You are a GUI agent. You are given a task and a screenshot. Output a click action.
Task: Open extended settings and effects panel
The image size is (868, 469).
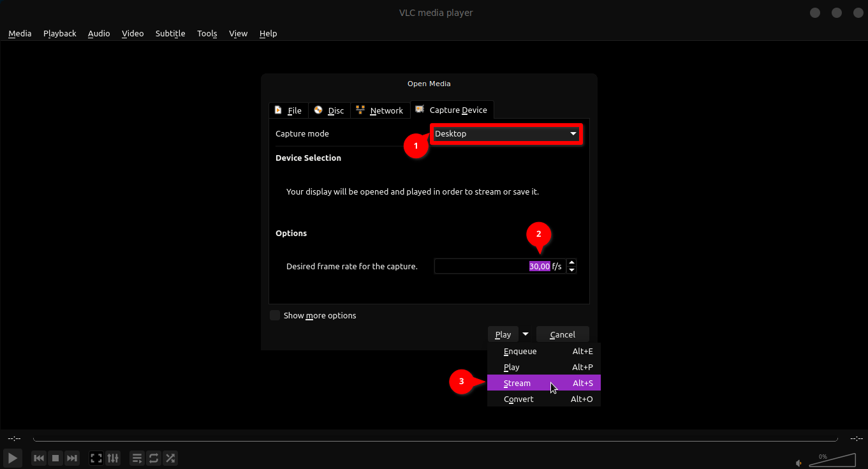click(x=113, y=458)
